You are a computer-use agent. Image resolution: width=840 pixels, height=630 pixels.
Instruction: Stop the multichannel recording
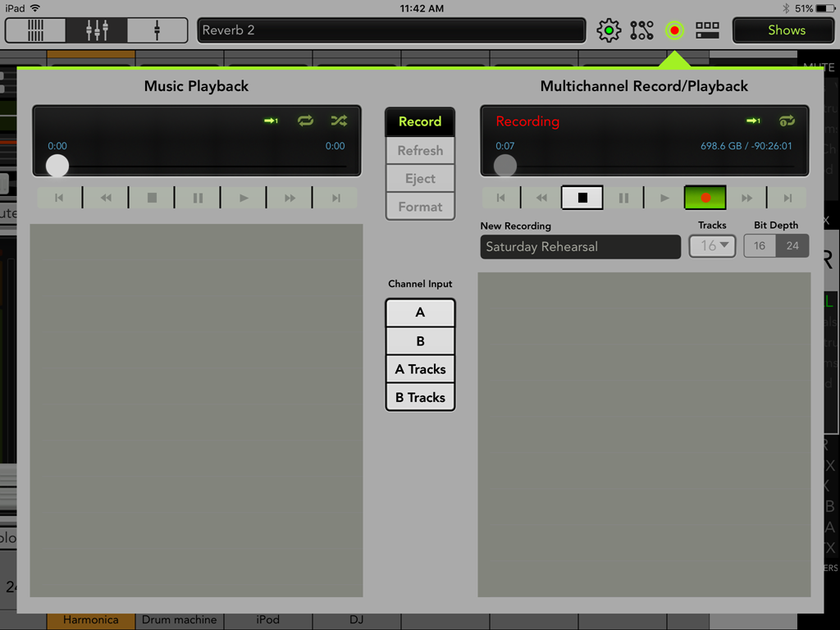[x=582, y=198]
